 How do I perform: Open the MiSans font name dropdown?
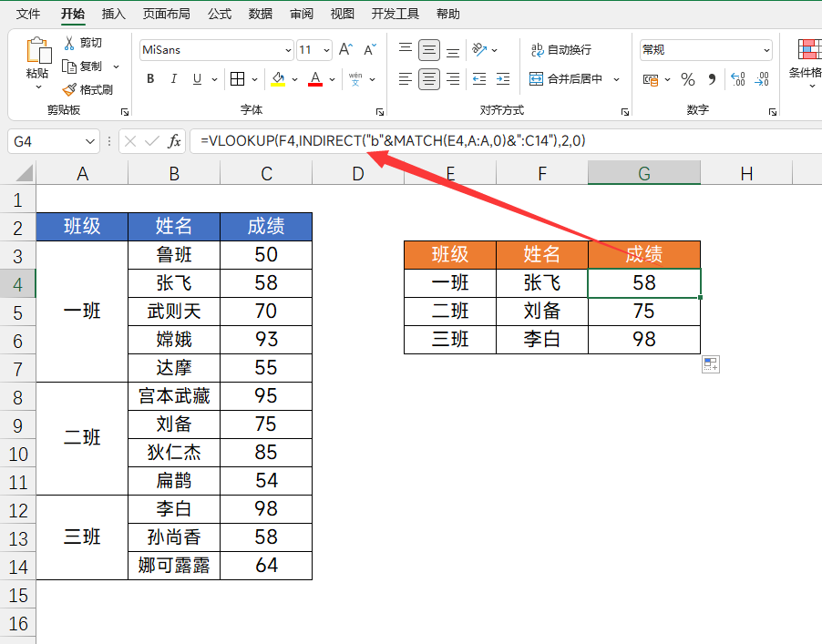tap(288, 50)
